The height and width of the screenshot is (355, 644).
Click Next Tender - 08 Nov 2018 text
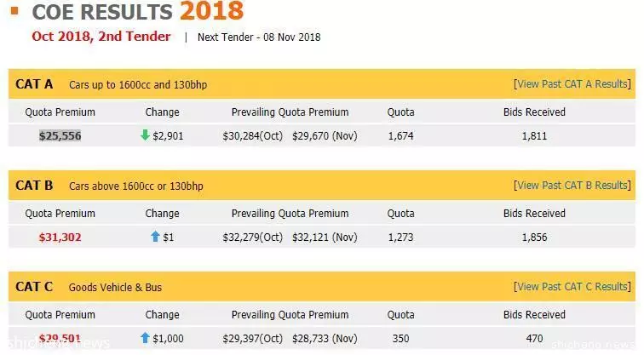point(259,37)
